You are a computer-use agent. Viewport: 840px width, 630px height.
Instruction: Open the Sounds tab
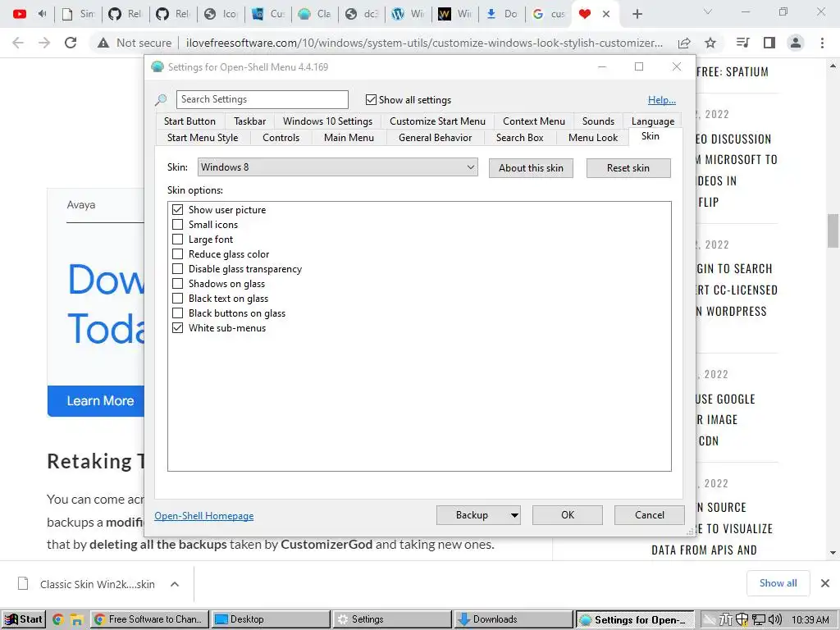pos(598,121)
